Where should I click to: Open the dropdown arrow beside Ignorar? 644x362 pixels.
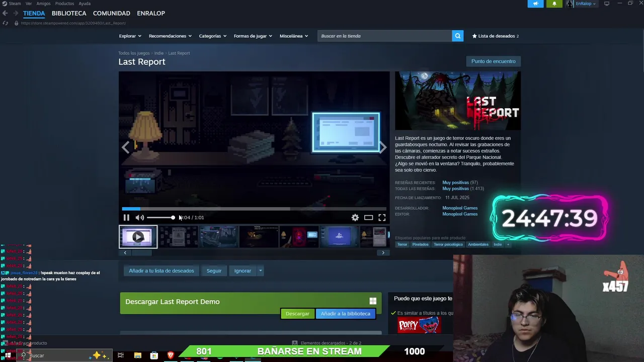point(260,270)
